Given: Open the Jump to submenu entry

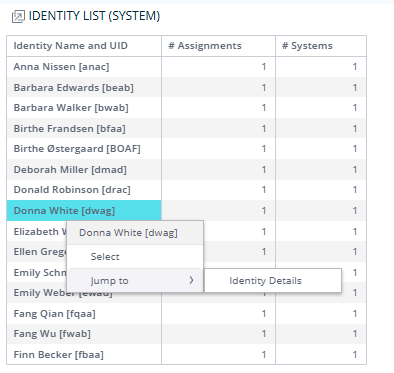Looking at the screenshot, I should click(x=135, y=281).
